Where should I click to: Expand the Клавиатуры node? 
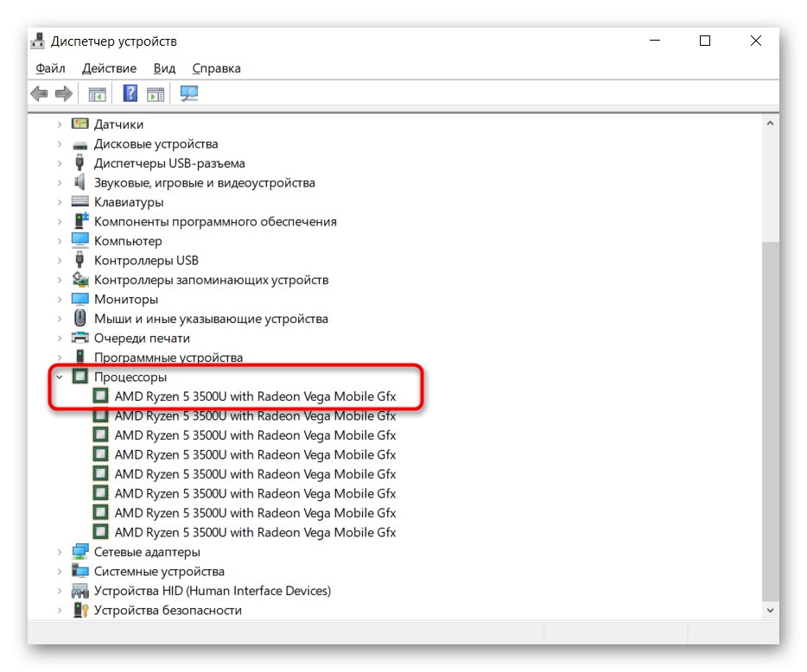point(60,202)
